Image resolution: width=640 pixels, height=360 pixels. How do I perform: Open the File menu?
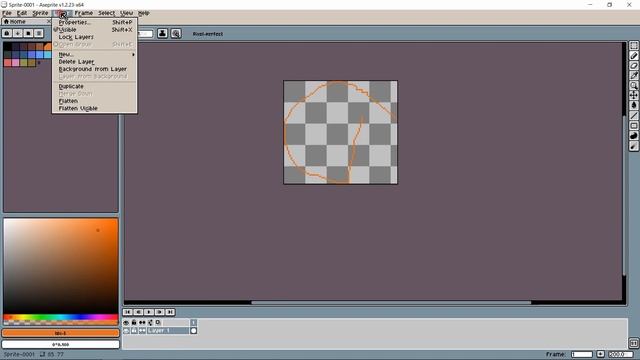(x=7, y=13)
